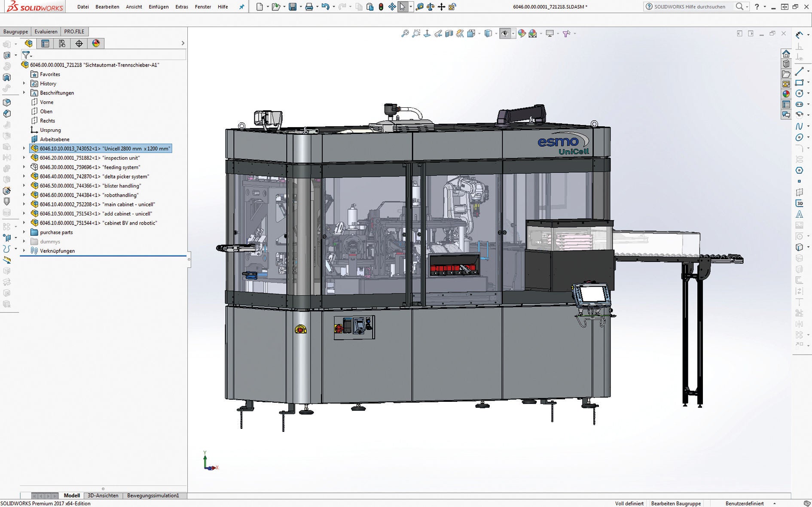Open the Display Style dropdown arrow
Viewport: 812px width, 507px height.
coord(496,33)
